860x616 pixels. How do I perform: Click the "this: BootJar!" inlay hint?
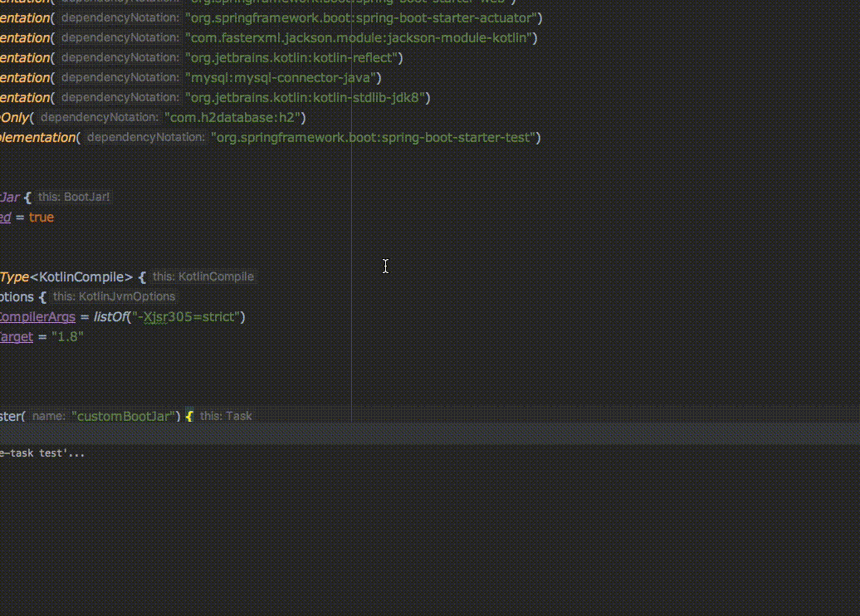(x=74, y=197)
